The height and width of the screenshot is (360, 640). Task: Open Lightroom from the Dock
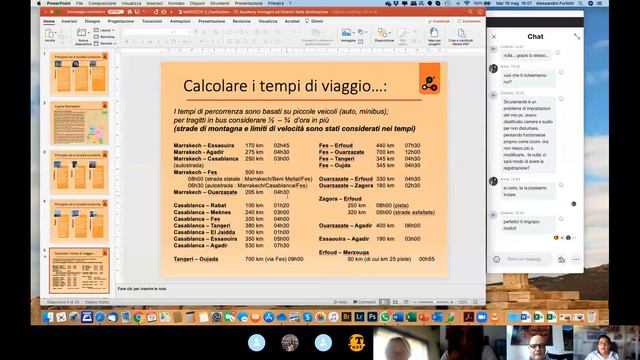[x=359, y=317]
